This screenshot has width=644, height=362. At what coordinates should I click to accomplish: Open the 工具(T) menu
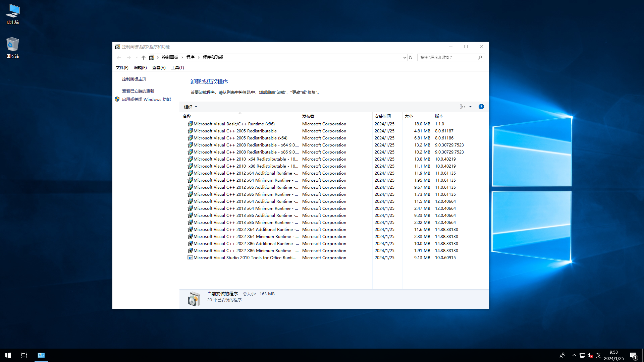(x=177, y=67)
